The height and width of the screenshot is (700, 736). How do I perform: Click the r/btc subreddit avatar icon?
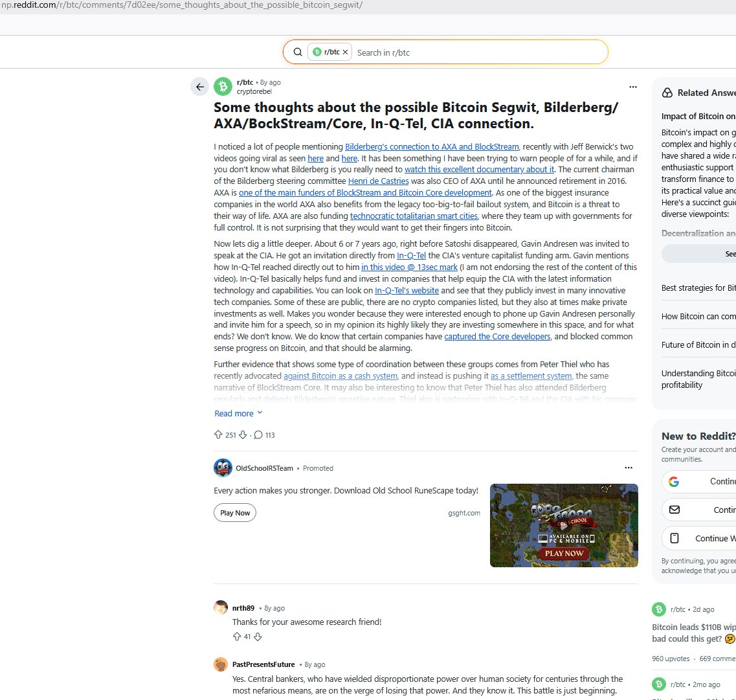pos(223,85)
